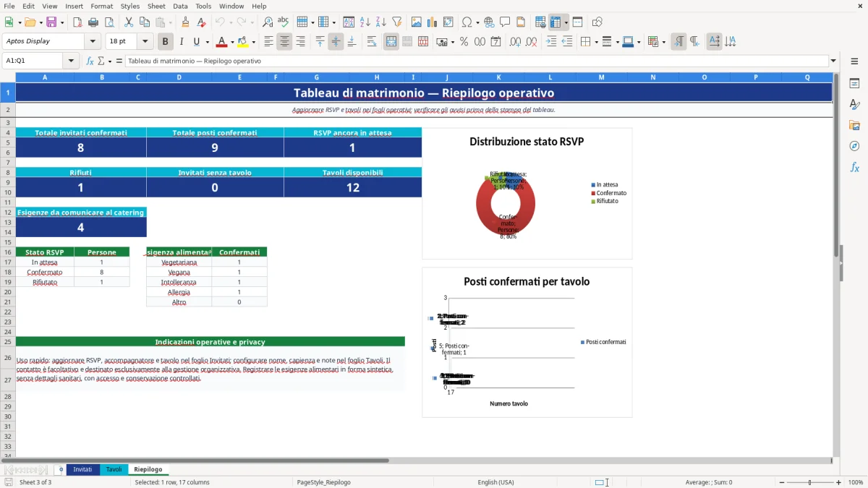Open the font name dropdown
Screen dimensions: 868x488
pos(93,42)
